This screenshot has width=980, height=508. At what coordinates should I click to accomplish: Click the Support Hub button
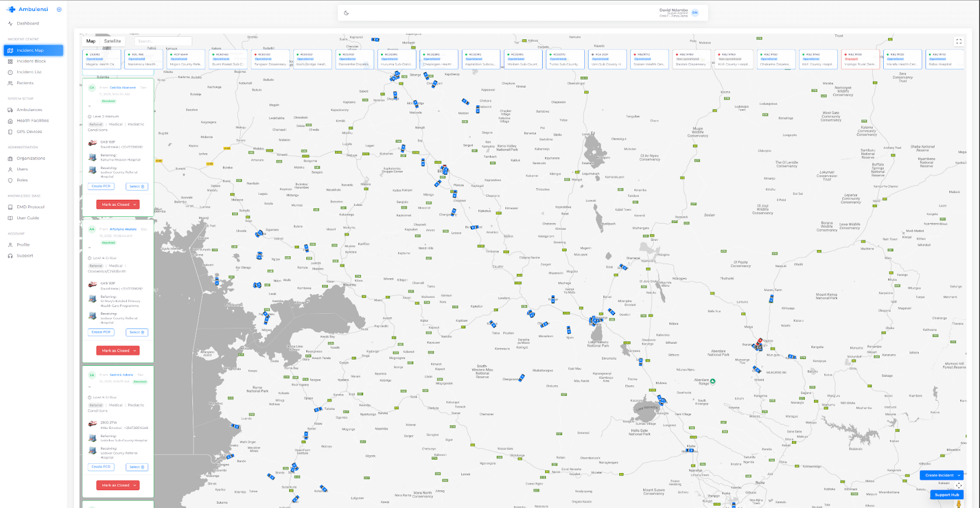pyautogui.click(x=946, y=495)
